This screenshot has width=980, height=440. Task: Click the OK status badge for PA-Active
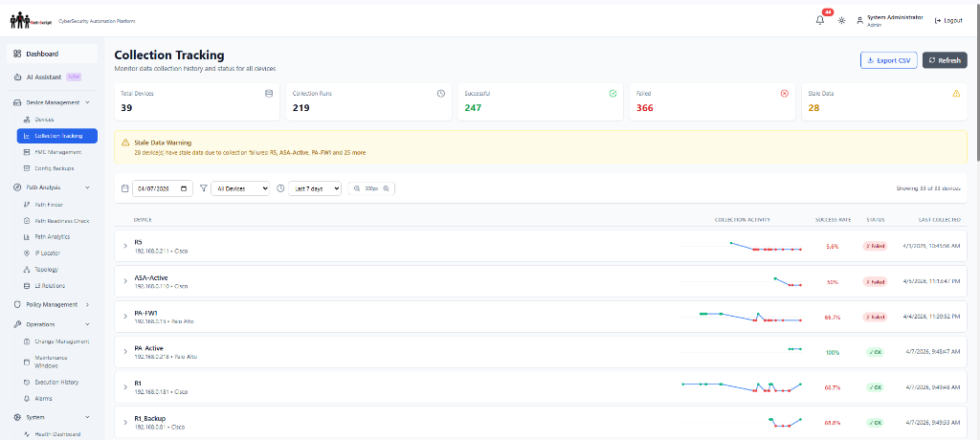point(875,353)
